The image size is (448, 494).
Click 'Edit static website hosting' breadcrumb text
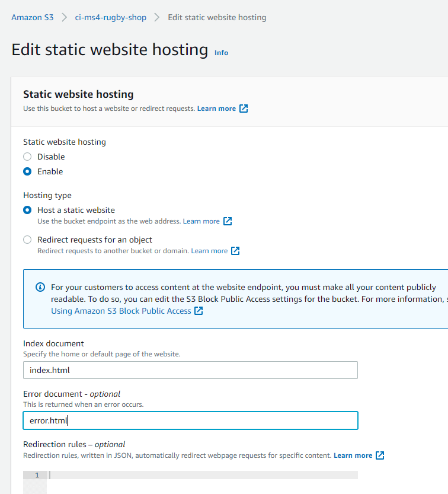pyautogui.click(x=217, y=17)
